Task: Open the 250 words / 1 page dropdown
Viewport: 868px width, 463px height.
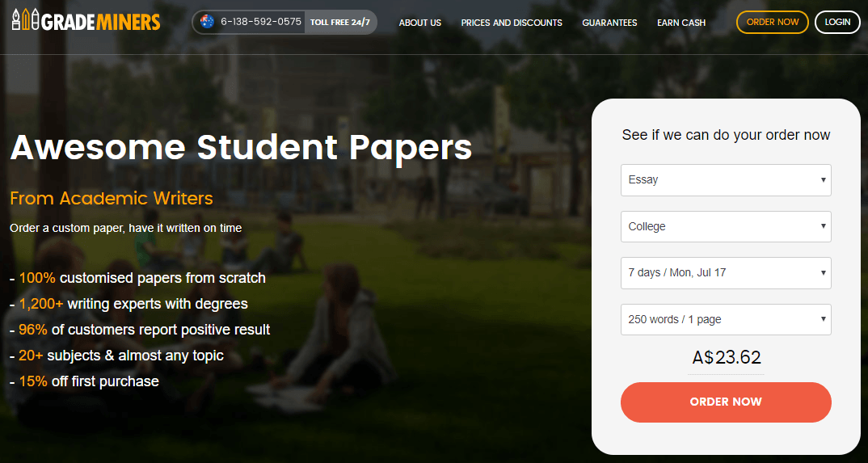Action: 726,319
